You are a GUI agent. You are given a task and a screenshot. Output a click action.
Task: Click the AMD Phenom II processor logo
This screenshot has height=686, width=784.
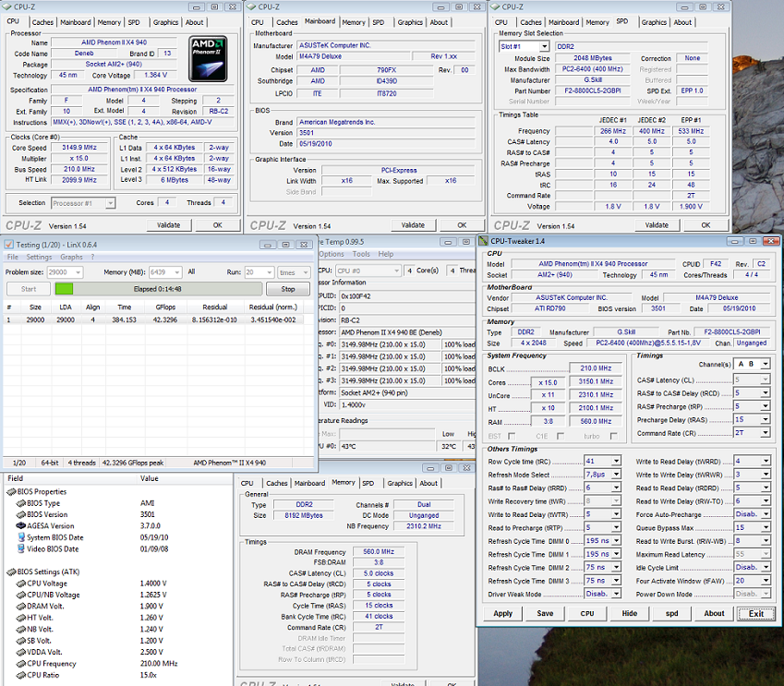(208, 58)
